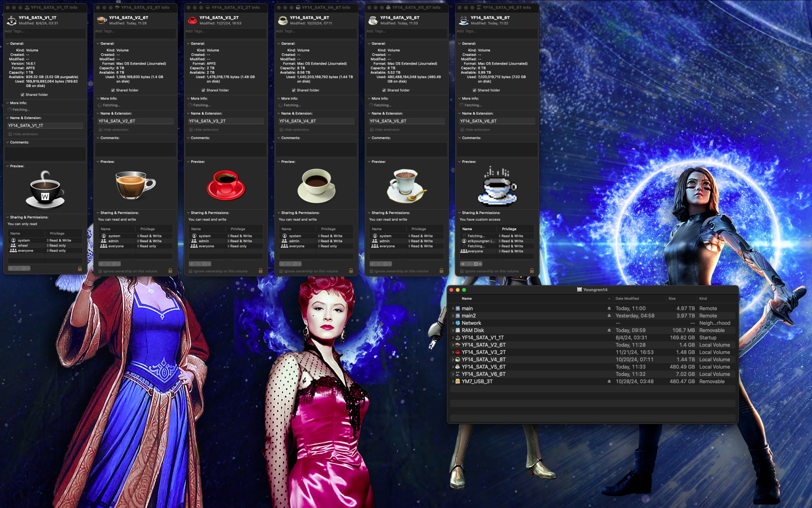Viewport: 812px width, 508px height.
Task: Click red coffee cup preview in V3_2T Info
Action: [226, 185]
